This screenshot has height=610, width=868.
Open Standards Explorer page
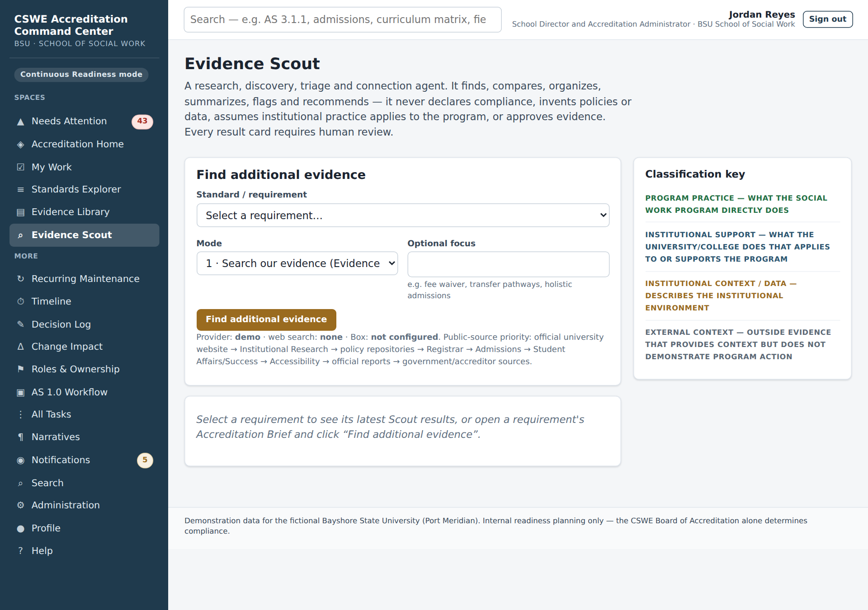[x=84, y=189]
